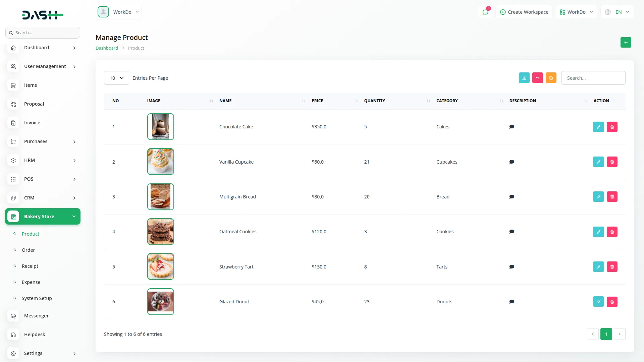View description of Multigrain Bread
644x362 pixels.
(512, 197)
